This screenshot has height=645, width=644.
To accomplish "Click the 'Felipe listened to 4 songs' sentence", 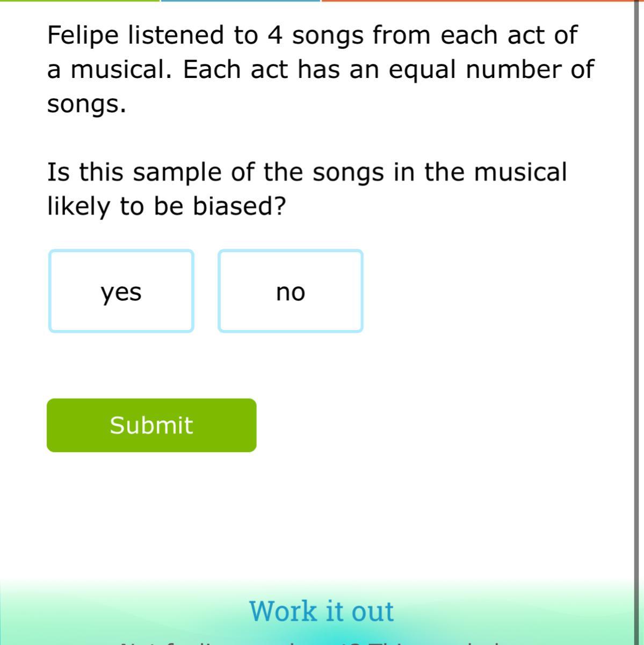I will (x=312, y=35).
